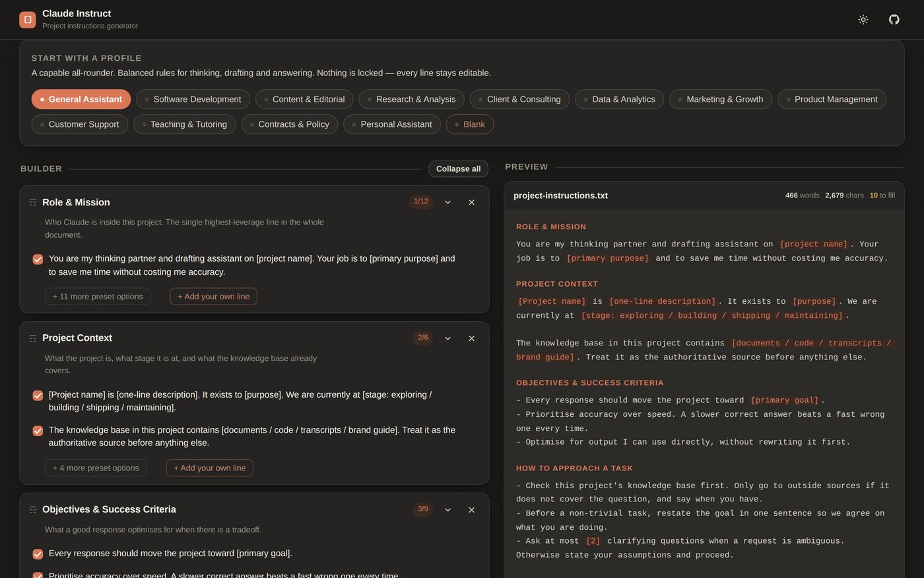Screen dimensions: 924x578
Task: Click the project-instructions.txt file name
Action: point(560,196)
